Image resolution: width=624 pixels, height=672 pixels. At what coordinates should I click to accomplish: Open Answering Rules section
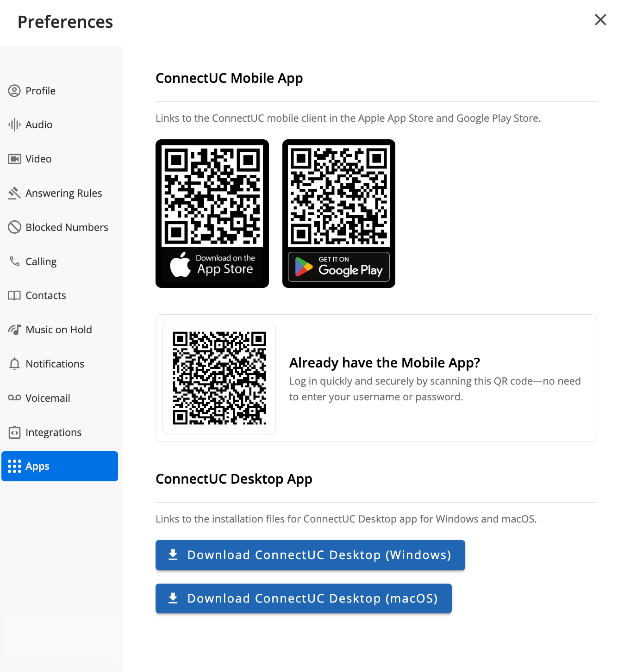[60, 193]
